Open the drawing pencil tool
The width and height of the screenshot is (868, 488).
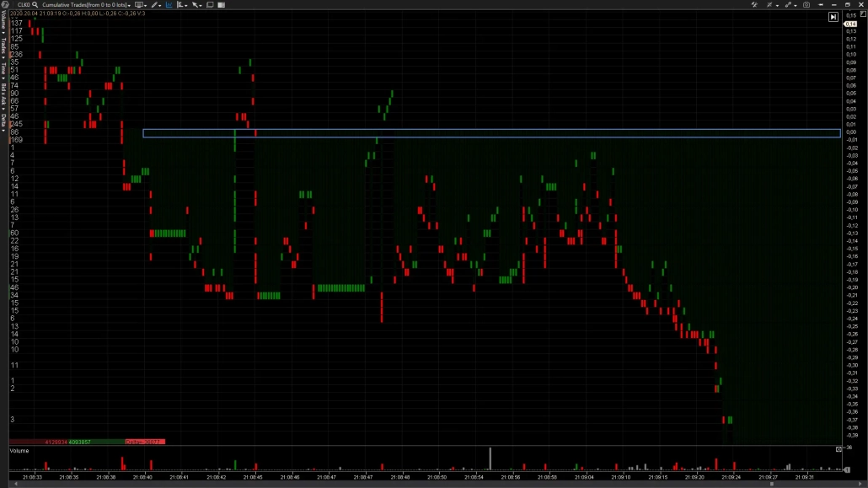coord(154,5)
